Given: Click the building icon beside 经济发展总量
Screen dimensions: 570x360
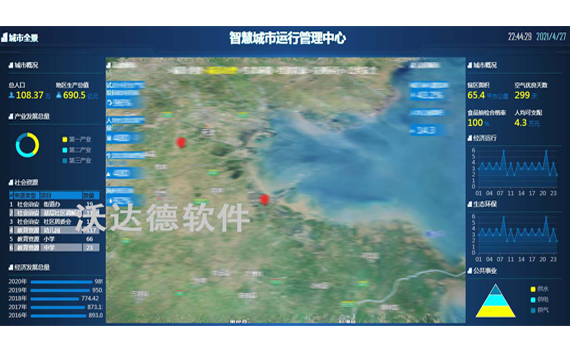Looking at the screenshot, I should coord(11,267).
